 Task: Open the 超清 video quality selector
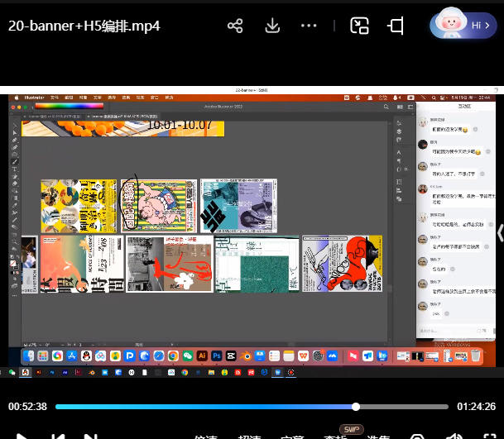[249, 437]
